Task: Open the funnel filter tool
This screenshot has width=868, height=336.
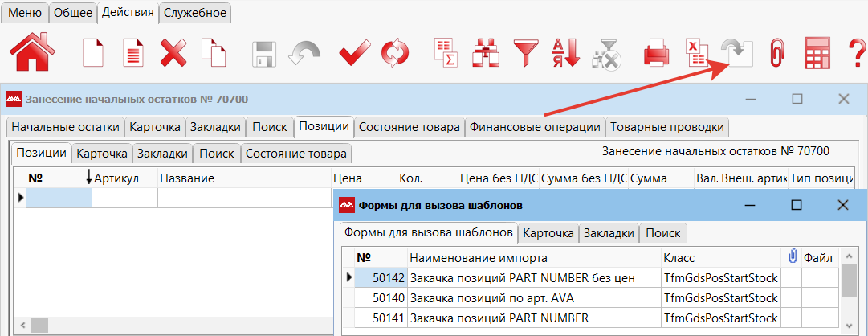Action: (x=527, y=54)
